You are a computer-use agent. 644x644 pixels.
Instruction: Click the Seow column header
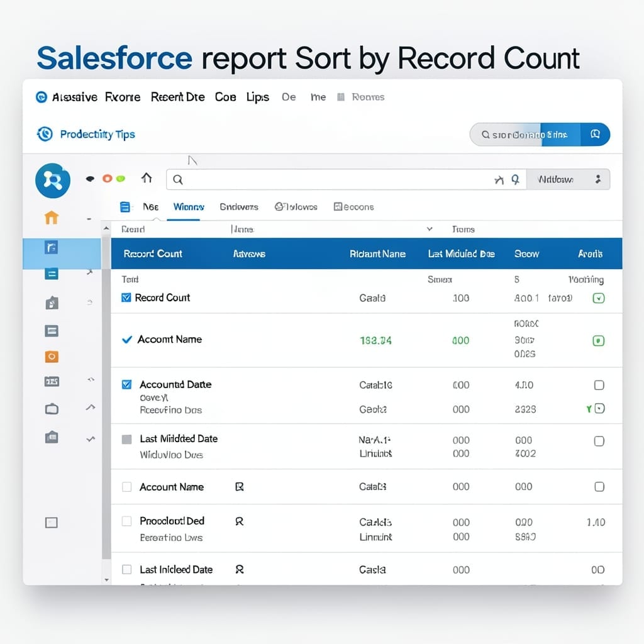click(x=526, y=254)
